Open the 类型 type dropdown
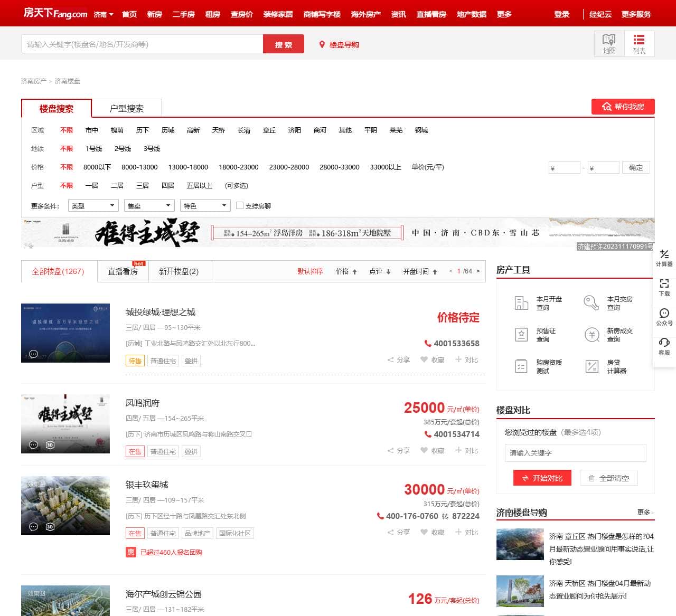The width and height of the screenshot is (676, 616). coord(93,205)
